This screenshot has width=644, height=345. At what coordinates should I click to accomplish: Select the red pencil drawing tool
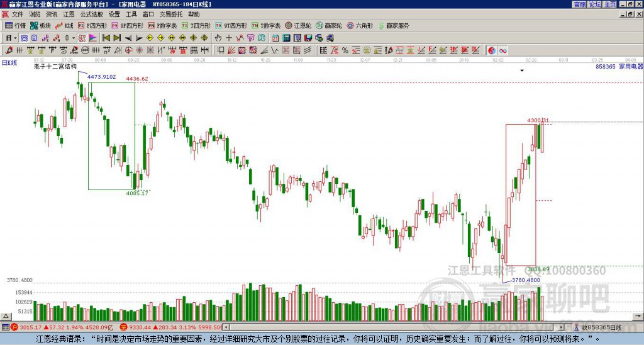(x=9, y=50)
